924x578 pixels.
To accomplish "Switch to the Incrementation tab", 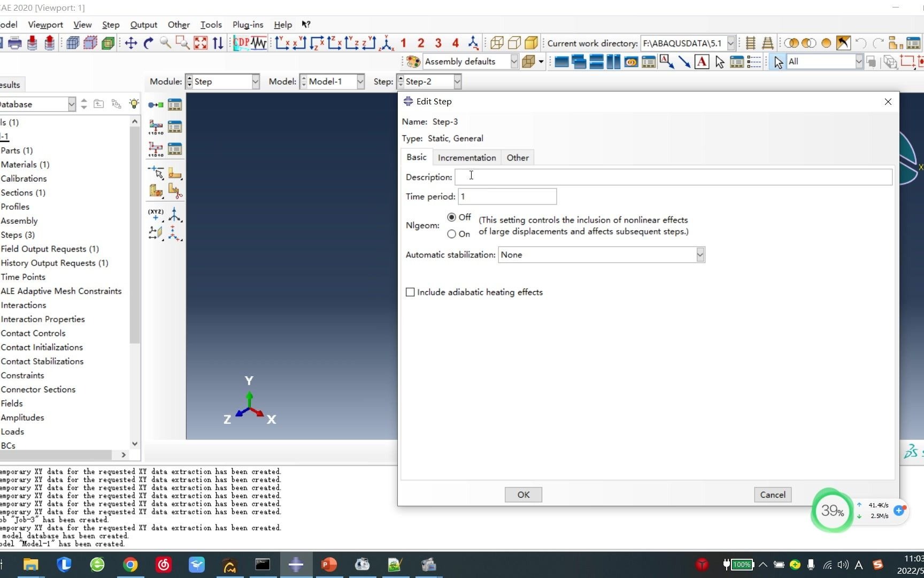I will click(x=466, y=157).
